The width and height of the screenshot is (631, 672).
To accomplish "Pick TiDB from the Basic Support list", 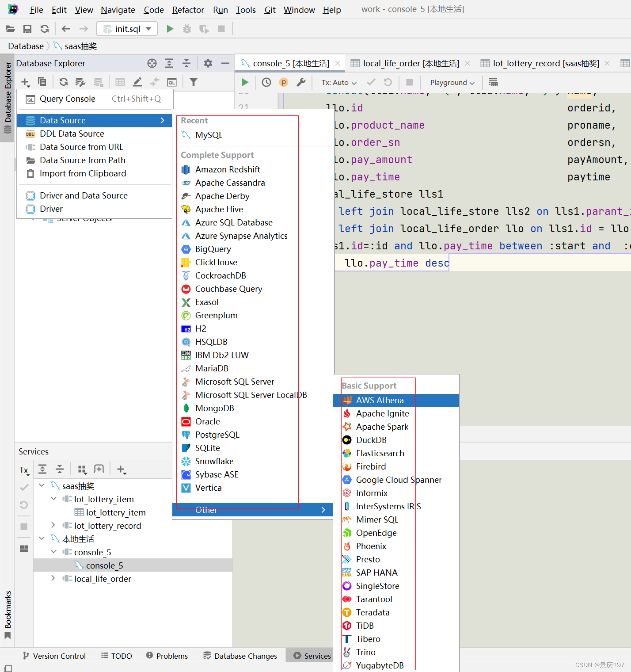I will tap(396, 626).
